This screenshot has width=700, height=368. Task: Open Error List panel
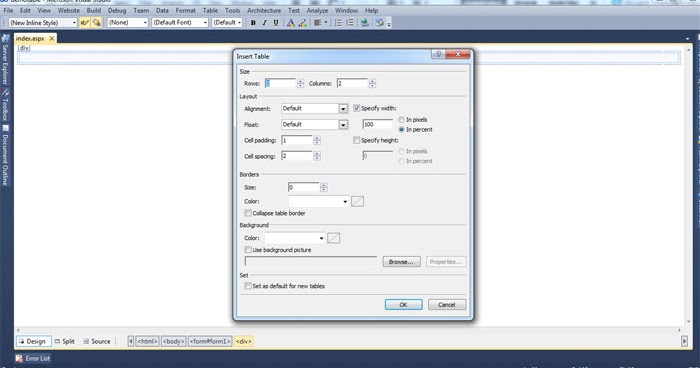point(33,358)
